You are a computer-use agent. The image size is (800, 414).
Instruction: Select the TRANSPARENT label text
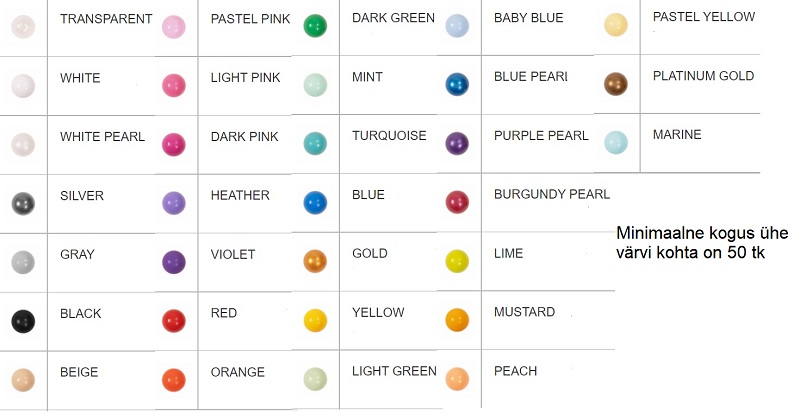click(106, 19)
